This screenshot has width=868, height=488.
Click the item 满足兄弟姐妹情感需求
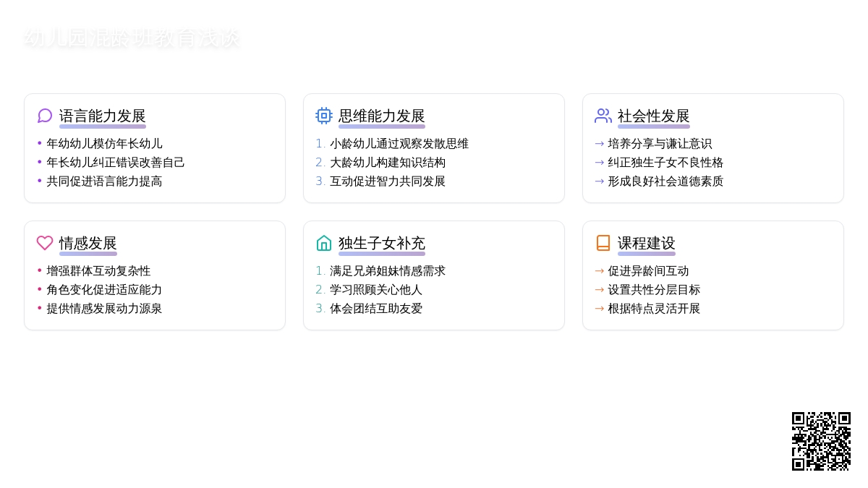tap(388, 270)
